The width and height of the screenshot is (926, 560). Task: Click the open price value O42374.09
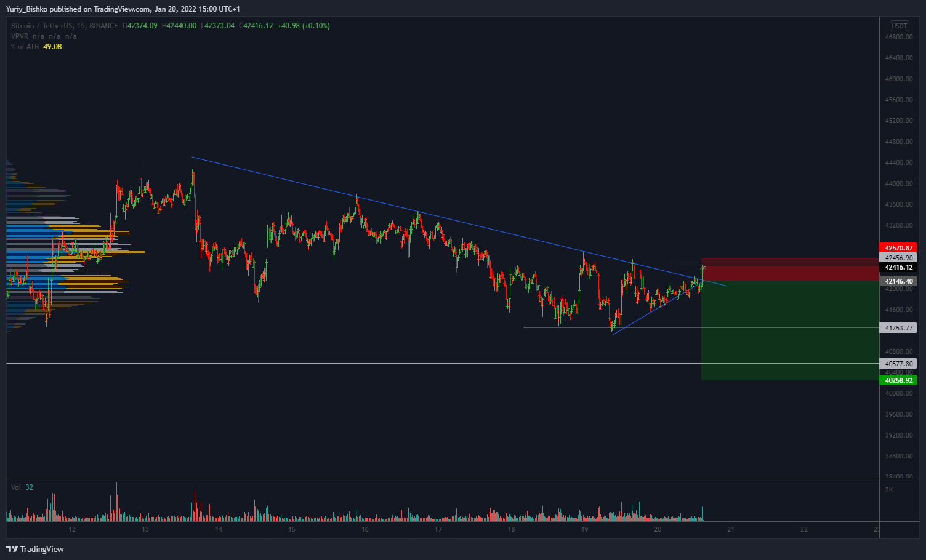pyautogui.click(x=140, y=26)
